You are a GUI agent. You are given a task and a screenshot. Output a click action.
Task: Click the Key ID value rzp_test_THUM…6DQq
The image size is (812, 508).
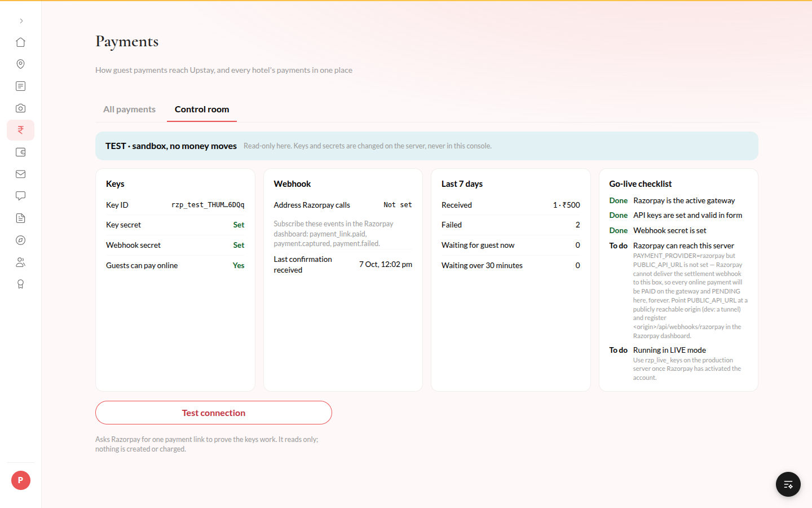point(208,205)
